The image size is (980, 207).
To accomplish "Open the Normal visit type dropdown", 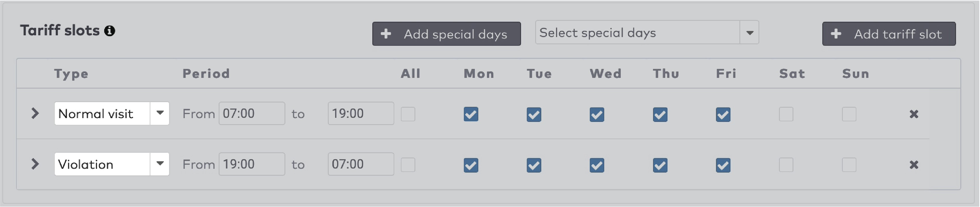I will click(x=160, y=113).
